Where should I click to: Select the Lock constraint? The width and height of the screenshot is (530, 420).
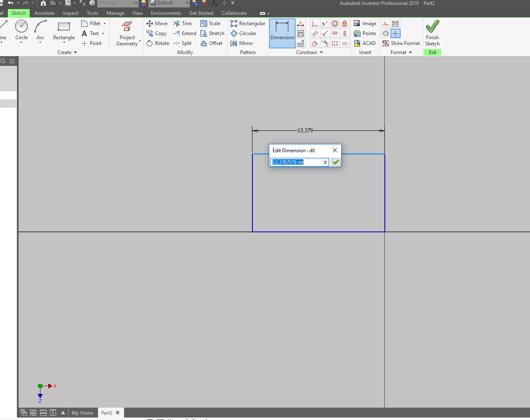(x=344, y=24)
